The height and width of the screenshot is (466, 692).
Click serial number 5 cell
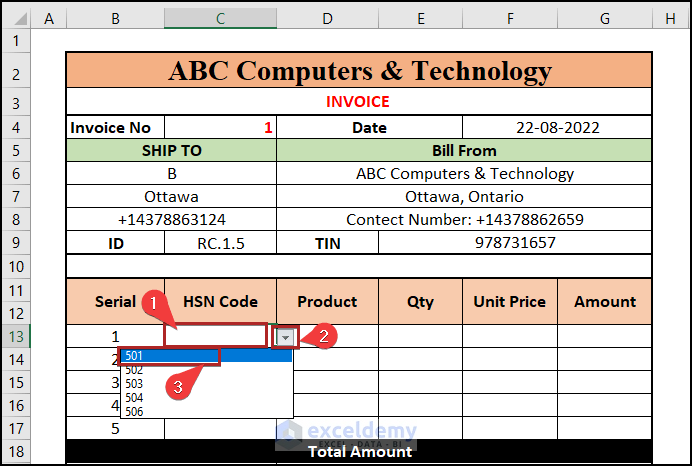(x=115, y=428)
